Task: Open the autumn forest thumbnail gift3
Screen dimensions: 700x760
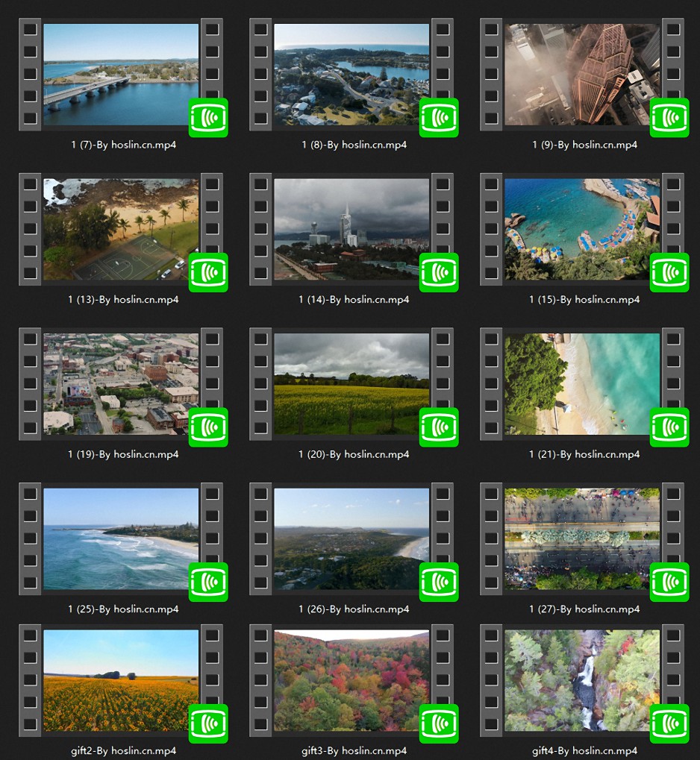Action: tap(351, 680)
